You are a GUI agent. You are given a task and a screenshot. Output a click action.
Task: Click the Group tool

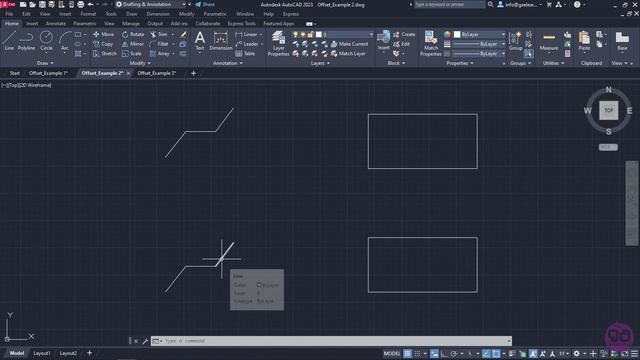pyautogui.click(x=516, y=41)
